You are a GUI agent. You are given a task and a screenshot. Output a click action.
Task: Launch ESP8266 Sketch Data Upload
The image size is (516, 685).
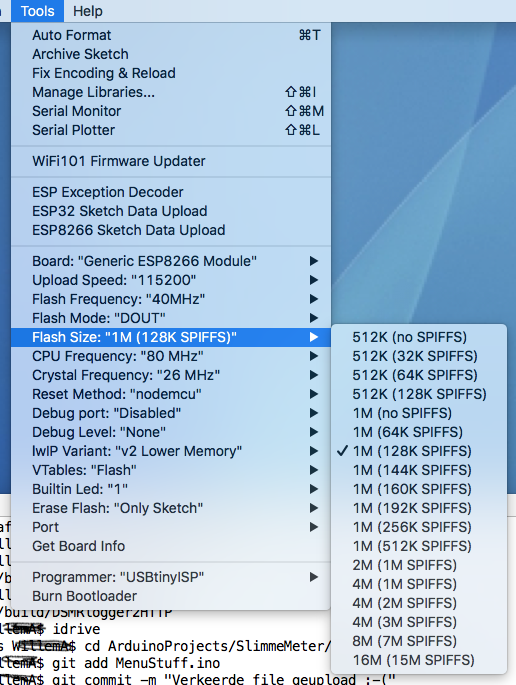coord(171,230)
